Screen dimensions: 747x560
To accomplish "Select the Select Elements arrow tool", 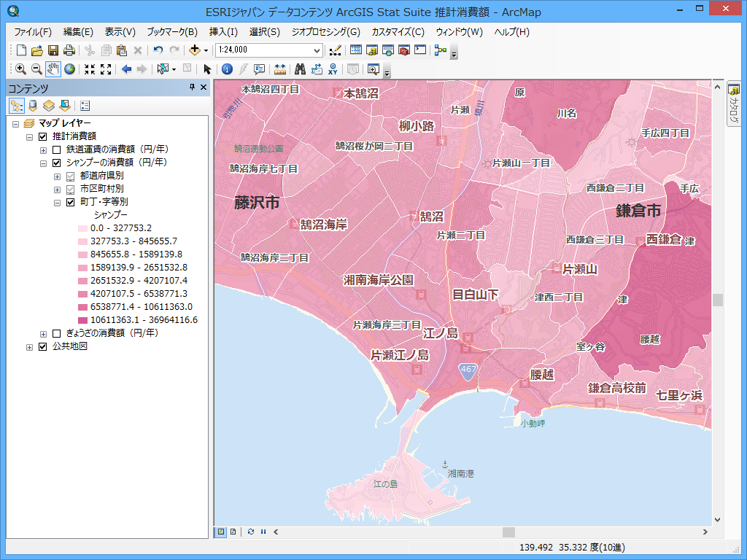I will pyautogui.click(x=206, y=69).
